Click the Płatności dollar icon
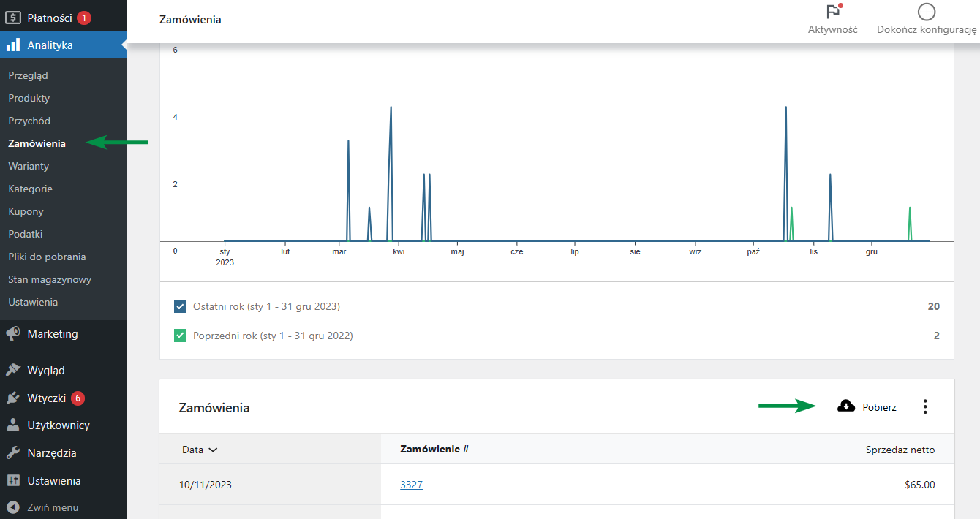 tap(13, 18)
